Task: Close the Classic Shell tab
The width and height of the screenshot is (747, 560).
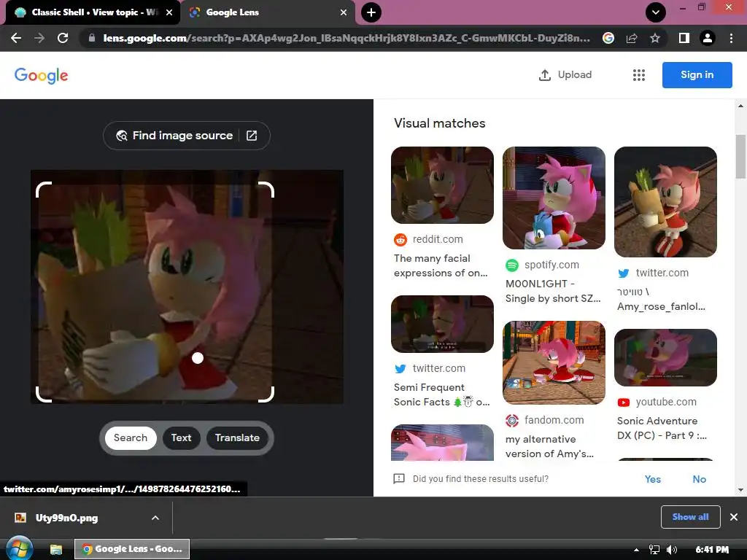Action: (169, 12)
